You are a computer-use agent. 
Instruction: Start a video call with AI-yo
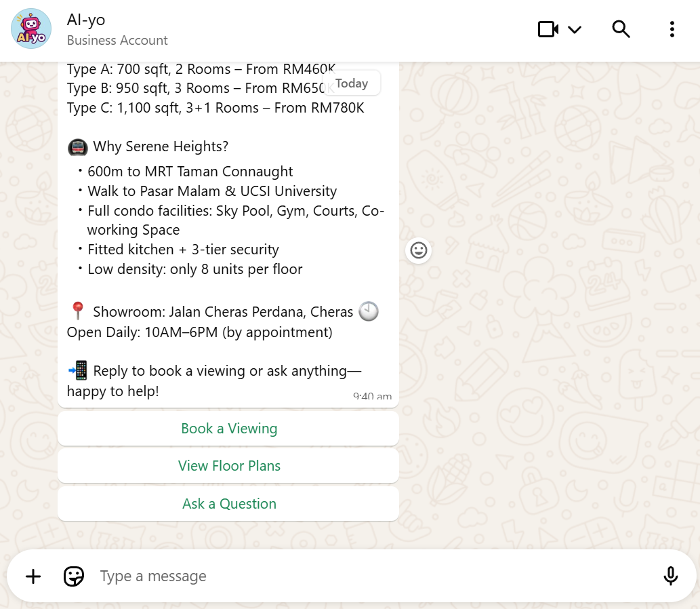[548, 29]
